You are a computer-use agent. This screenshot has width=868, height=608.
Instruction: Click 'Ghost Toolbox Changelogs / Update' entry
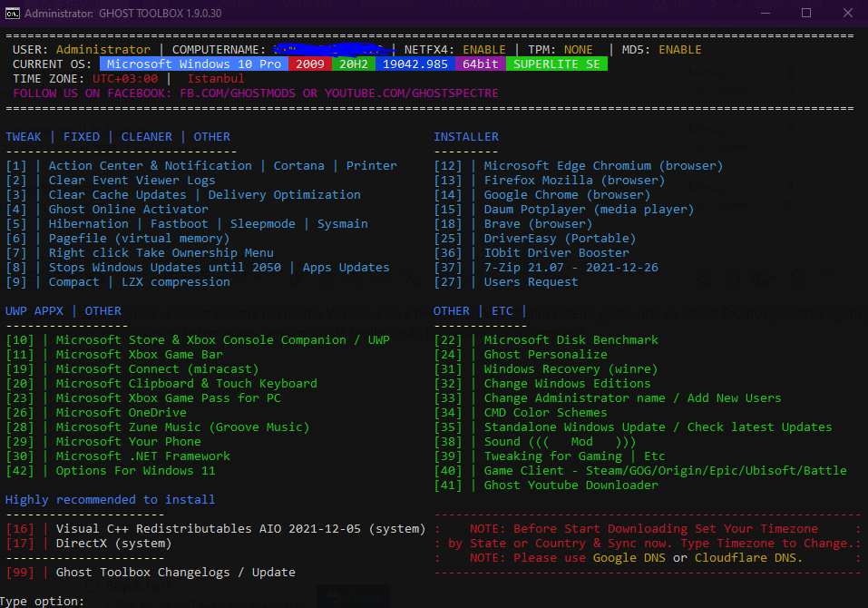coord(175,572)
